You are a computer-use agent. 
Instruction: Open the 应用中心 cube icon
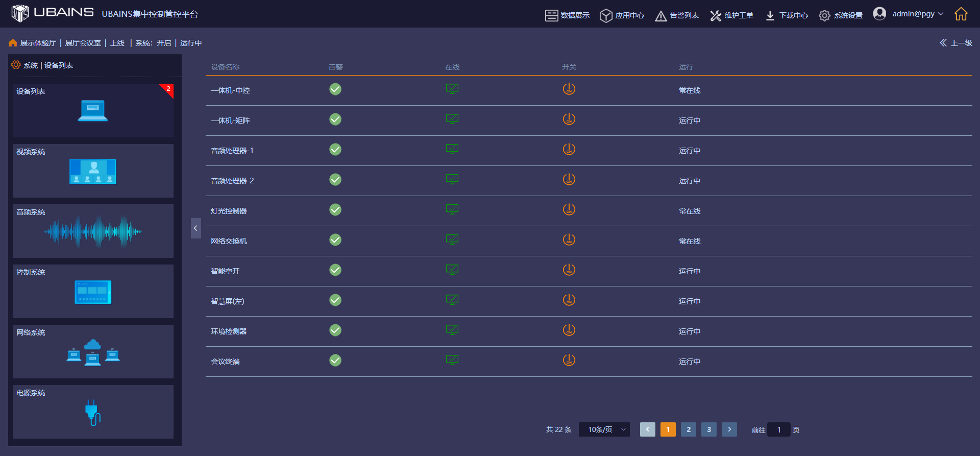[606, 15]
